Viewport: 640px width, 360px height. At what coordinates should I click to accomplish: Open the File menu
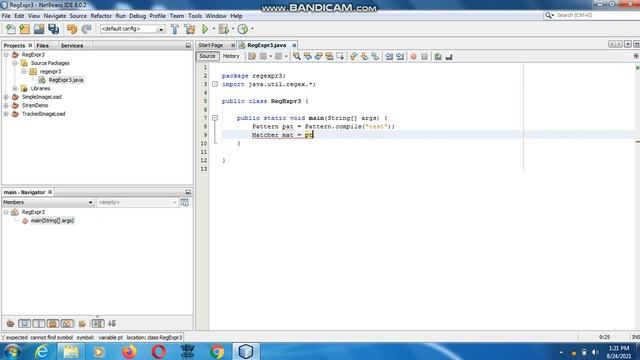point(6,16)
